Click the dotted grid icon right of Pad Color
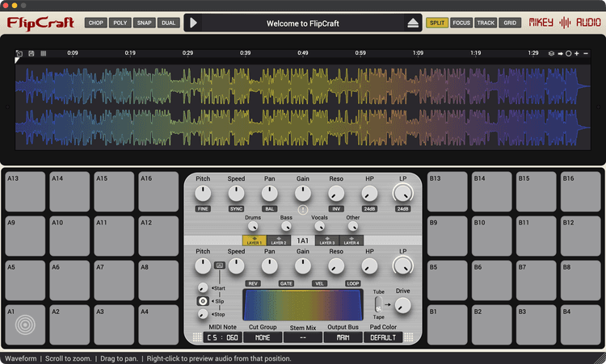606x364 pixels. [409, 337]
